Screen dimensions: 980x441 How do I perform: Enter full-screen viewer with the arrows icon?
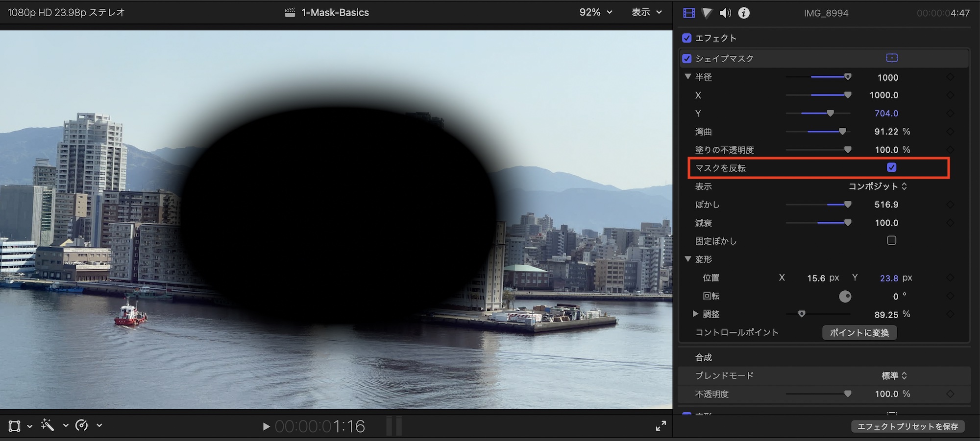pos(661,426)
